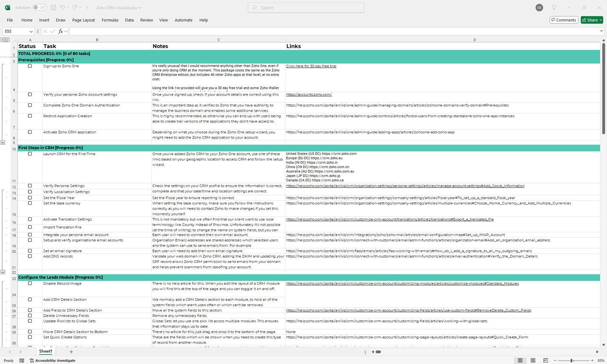Click the Redo icon
This screenshot has width=607, height=364.
(x=74, y=7)
